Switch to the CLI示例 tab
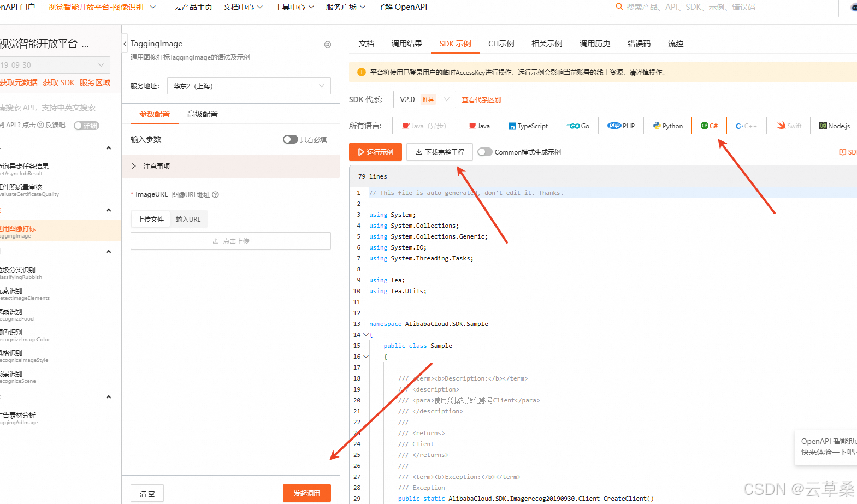The height and width of the screenshot is (504, 857). point(501,44)
